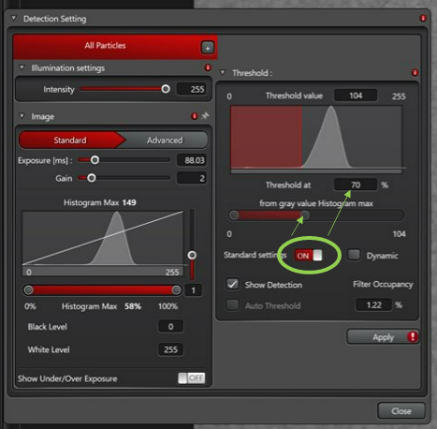Select the Standard image tab
Screen dimensions: 437x429
[70, 140]
